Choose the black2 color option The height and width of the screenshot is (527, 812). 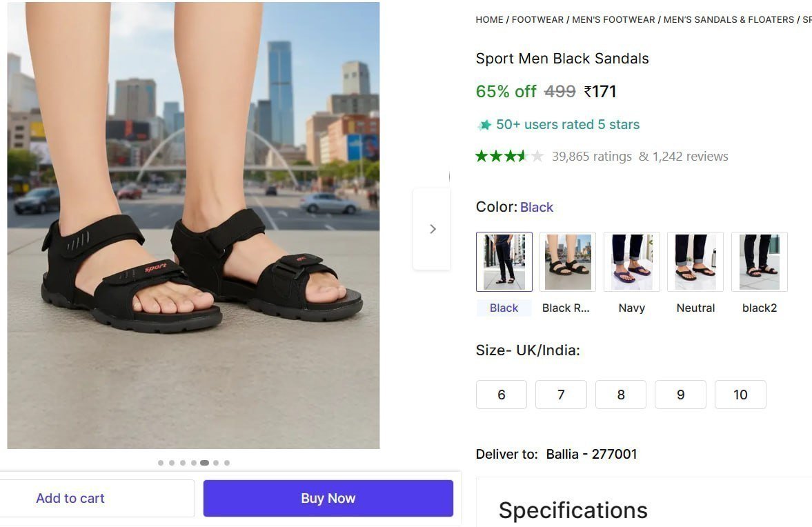point(759,261)
